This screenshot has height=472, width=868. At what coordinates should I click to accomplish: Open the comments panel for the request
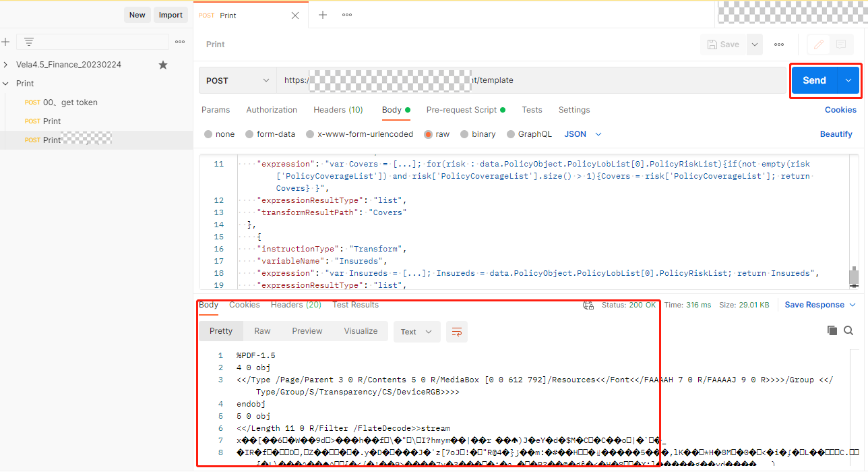coord(840,45)
